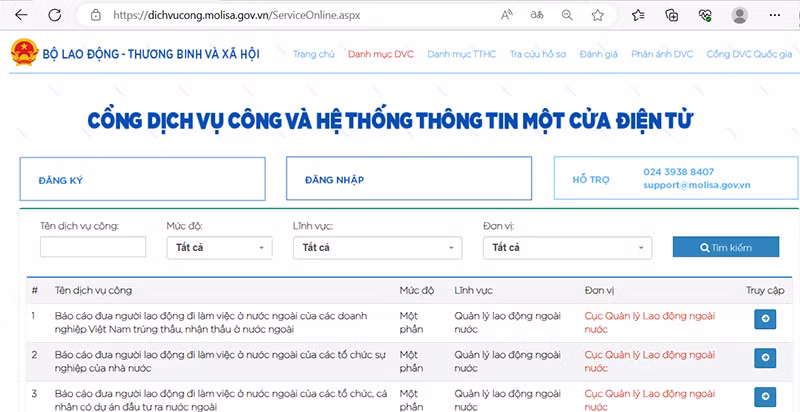Screen dimensions: 800x412
Task: Open the Collections icon
Action: tap(672, 15)
